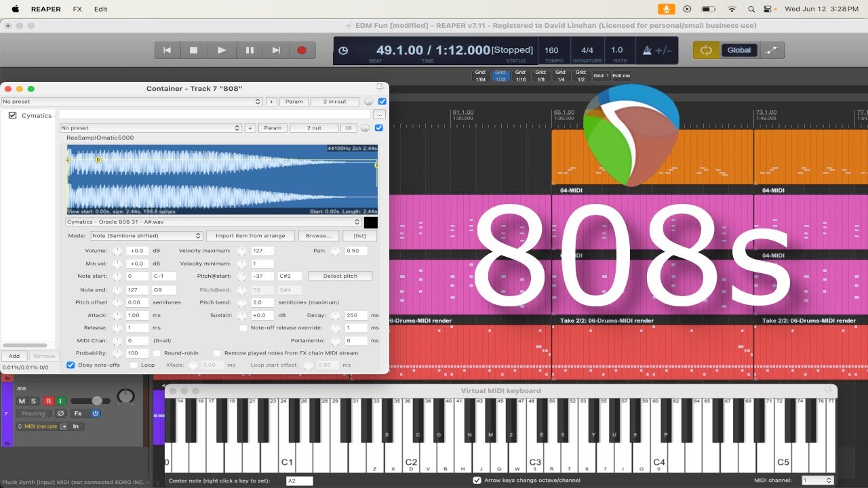Click the Global automation override button
The height and width of the screenshot is (488, 868).
739,50
